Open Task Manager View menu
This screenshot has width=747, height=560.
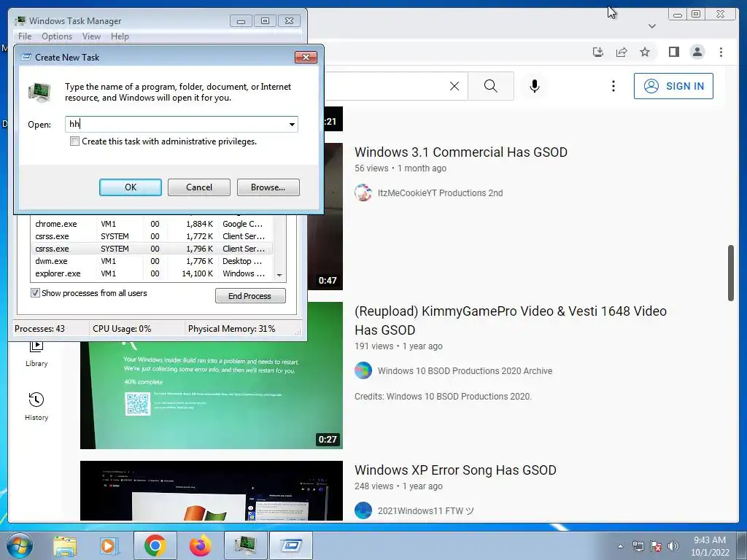pyautogui.click(x=91, y=36)
